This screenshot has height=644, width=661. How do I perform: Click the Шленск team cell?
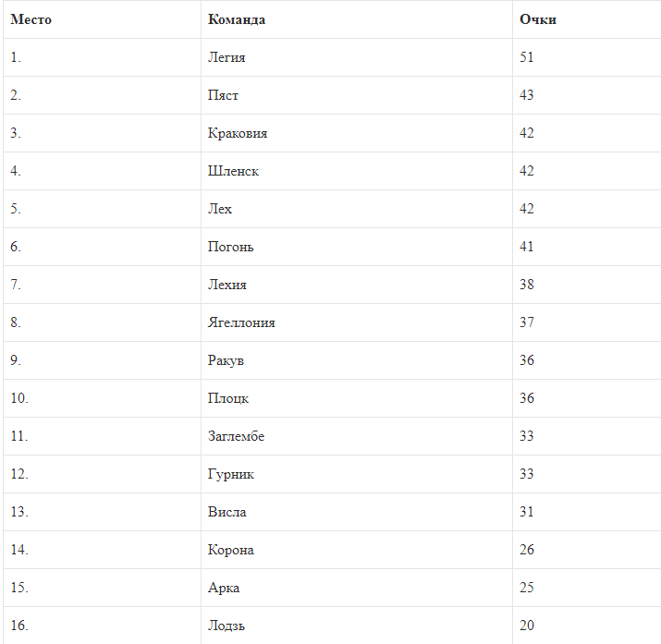pyautogui.click(x=233, y=171)
